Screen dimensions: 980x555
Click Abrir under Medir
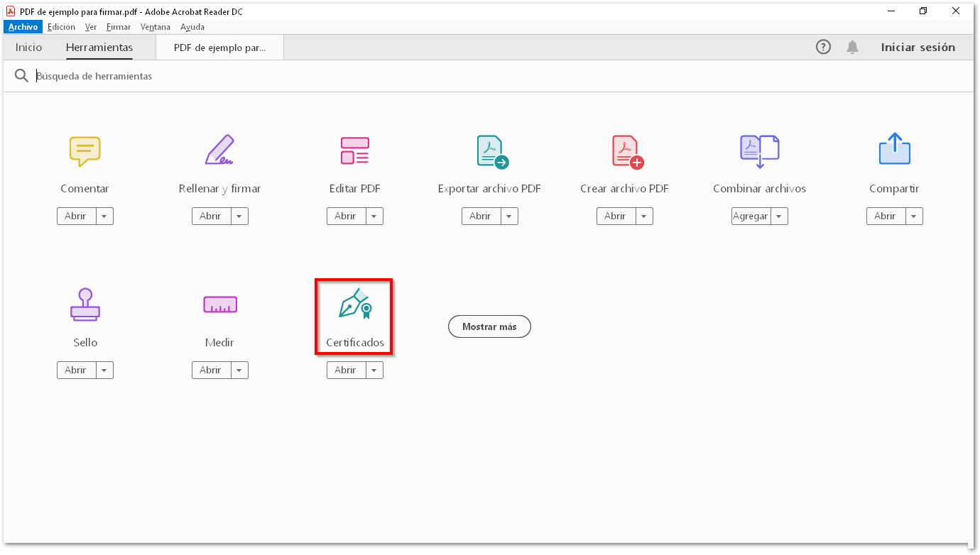click(211, 370)
